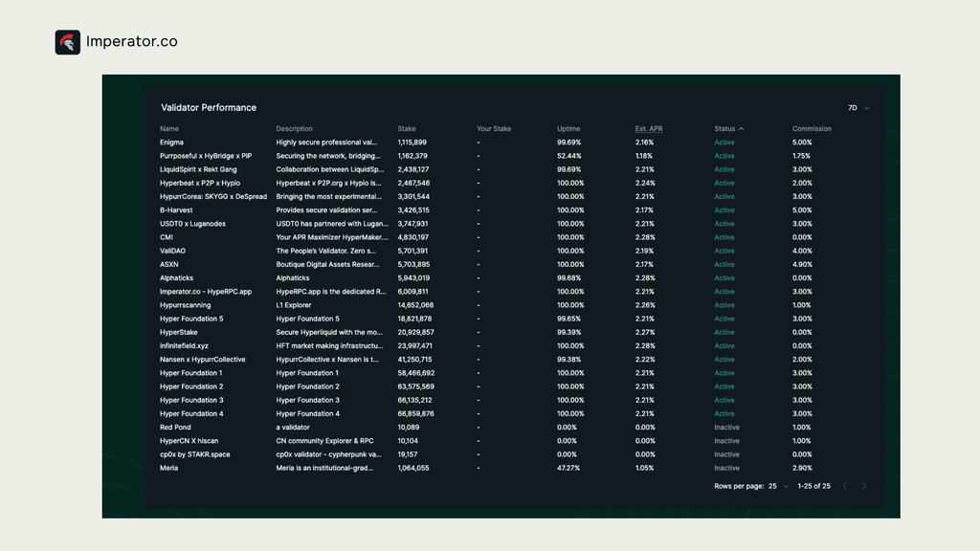Screen dimensions: 980x551
Task: Expand the chevron beside the 25 rows selector
Action: pyautogui.click(x=785, y=486)
